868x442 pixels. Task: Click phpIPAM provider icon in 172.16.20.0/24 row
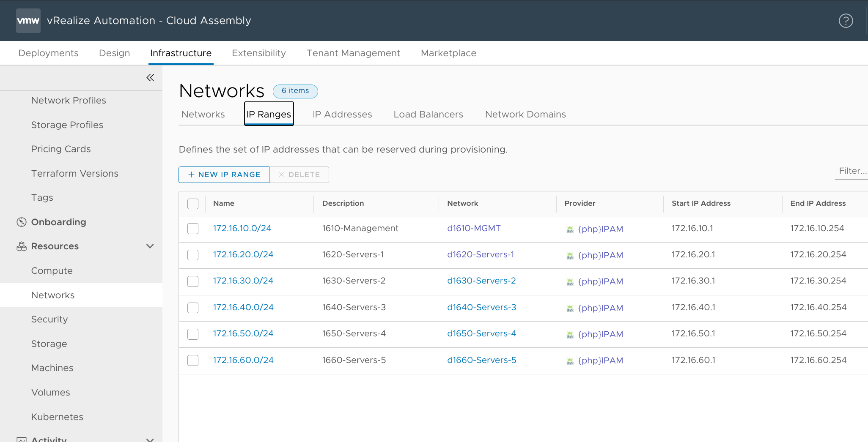click(x=570, y=256)
